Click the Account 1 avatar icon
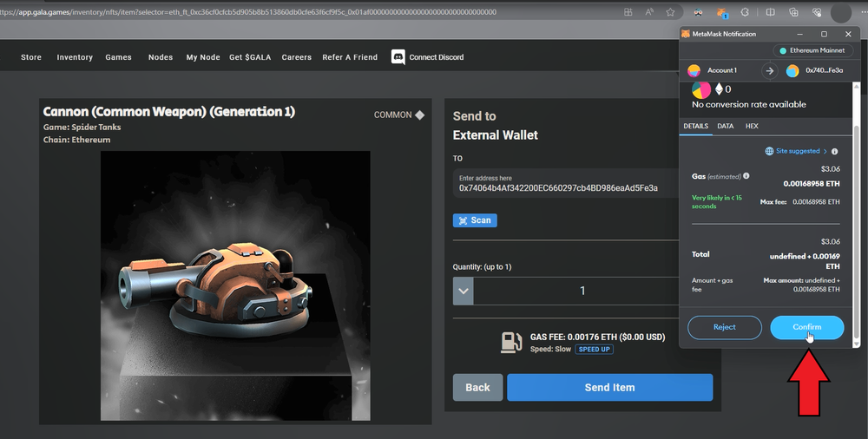 694,71
